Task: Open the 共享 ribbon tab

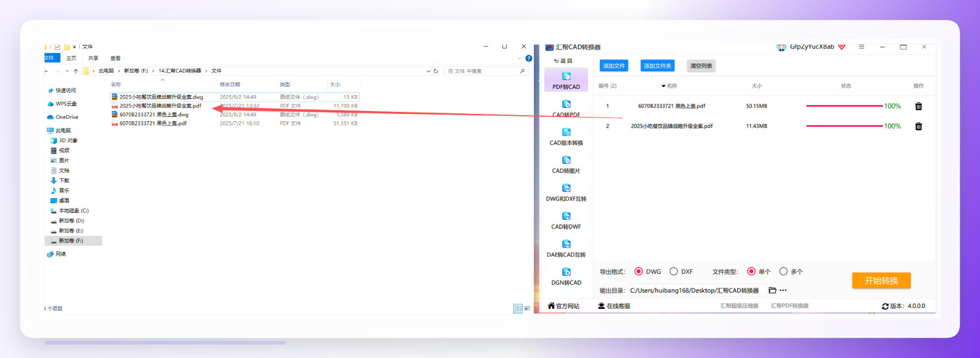Action: 93,58
